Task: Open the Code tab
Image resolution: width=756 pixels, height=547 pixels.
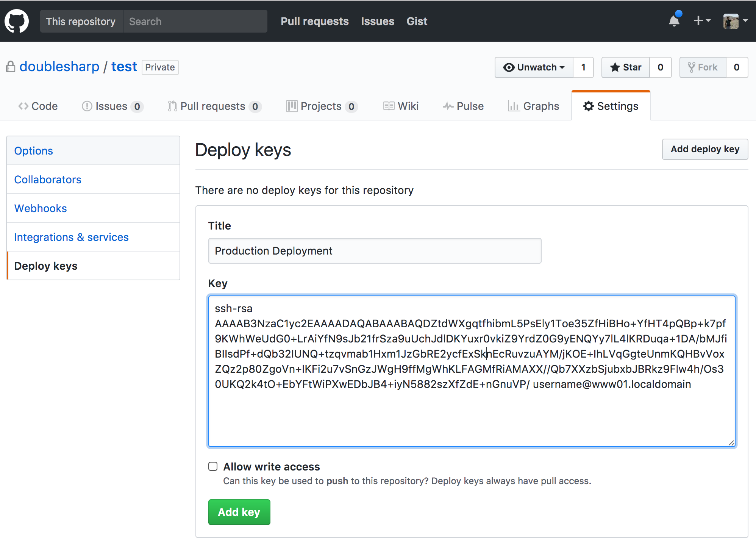Action: click(38, 106)
